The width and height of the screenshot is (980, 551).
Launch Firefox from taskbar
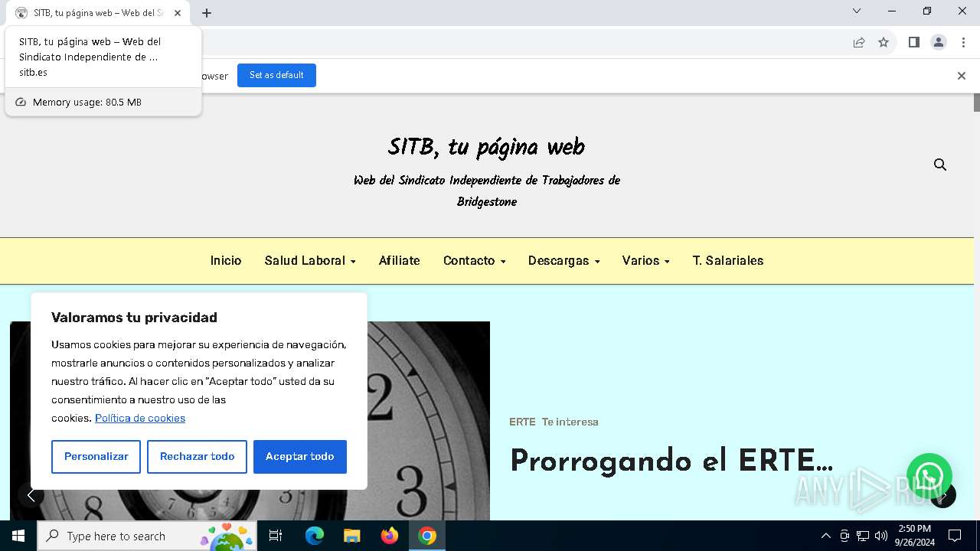tap(390, 536)
